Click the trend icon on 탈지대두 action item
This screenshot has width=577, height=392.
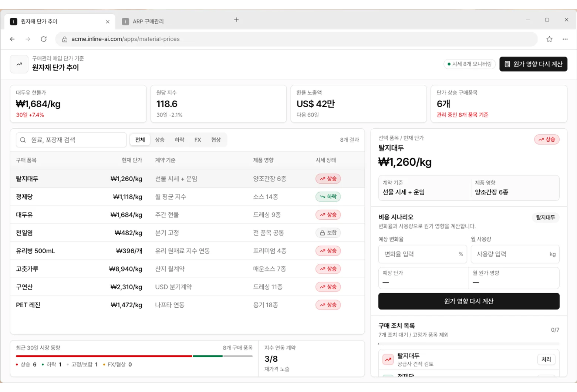pyautogui.click(x=388, y=359)
